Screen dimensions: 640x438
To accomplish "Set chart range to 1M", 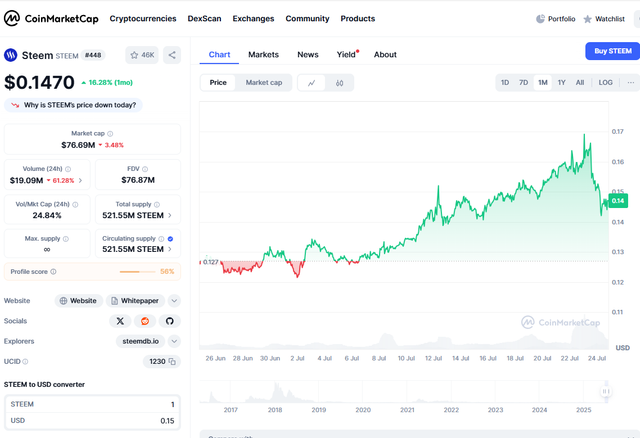I will [542, 83].
